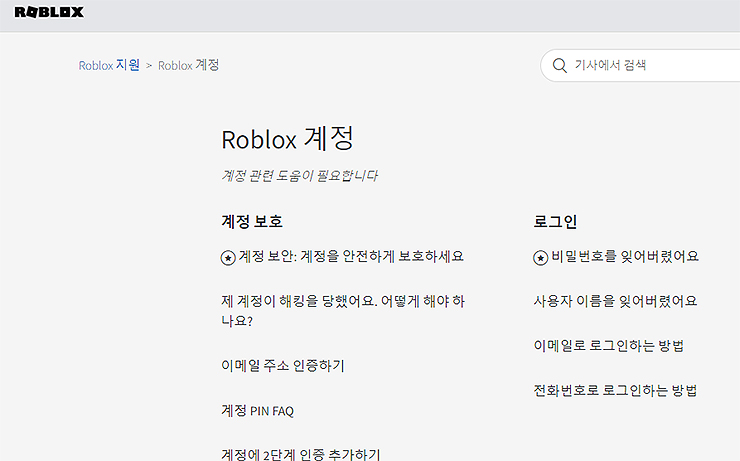Viewport: 740px width, 461px height.
Task: Open article 제 계정이 해킹을 당했어요
Action: pyautogui.click(x=343, y=310)
